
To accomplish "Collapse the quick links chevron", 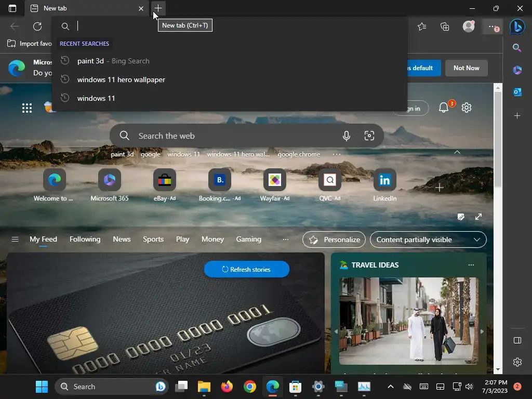I will pyautogui.click(x=457, y=152).
